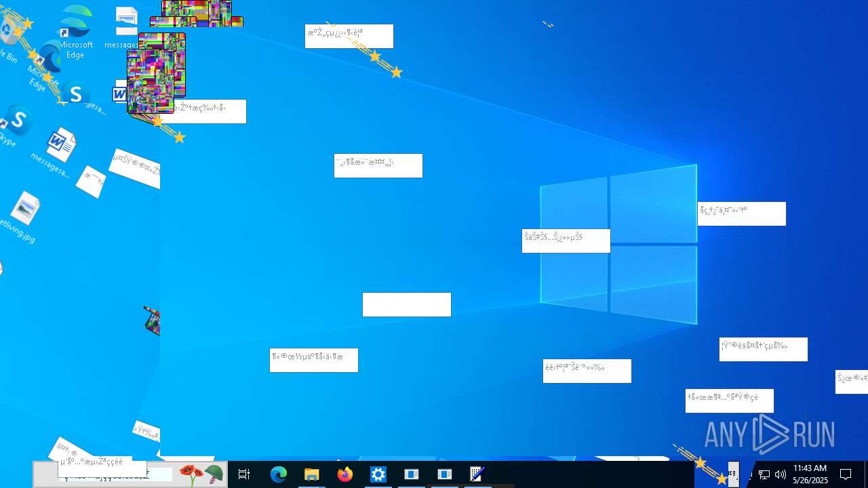Click the blank white message box
Viewport: 868px width, 488px height.
pos(407,304)
